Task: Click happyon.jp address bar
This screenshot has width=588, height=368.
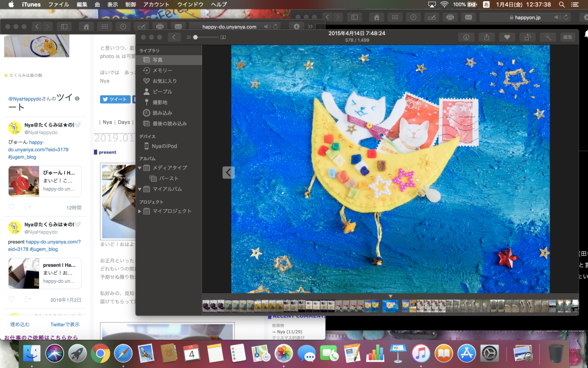Action: (x=527, y=17)
